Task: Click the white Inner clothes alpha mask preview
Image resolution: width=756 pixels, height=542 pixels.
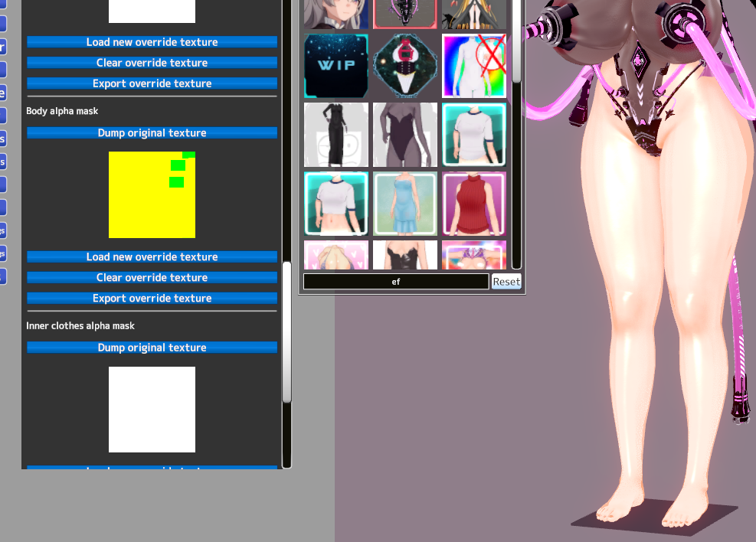Action: point(152,410)
